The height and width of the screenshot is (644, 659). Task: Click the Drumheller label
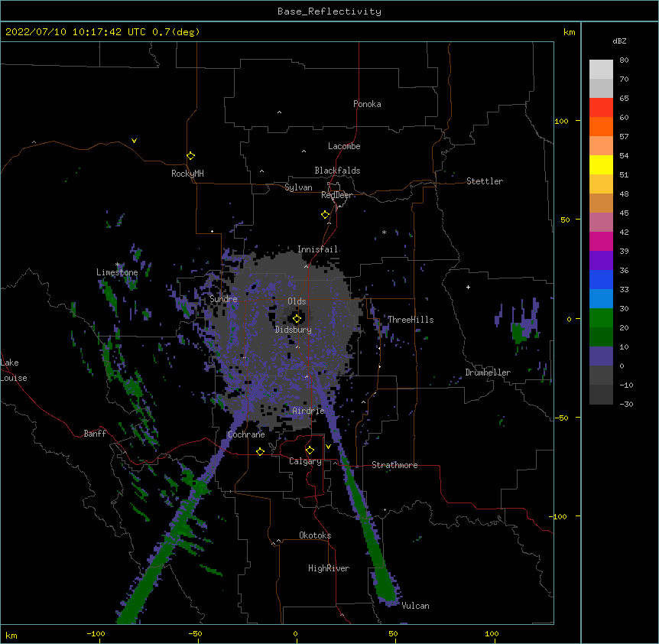[488, 372]
